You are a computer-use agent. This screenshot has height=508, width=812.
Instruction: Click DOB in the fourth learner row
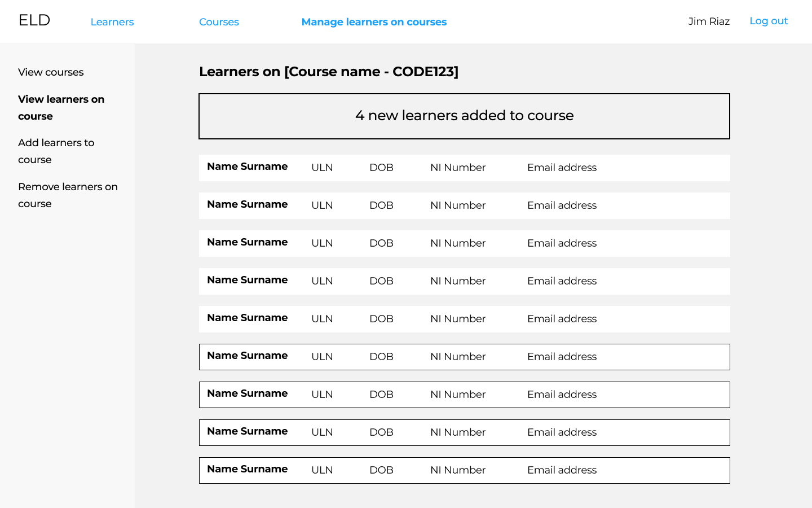click(381, 281)
